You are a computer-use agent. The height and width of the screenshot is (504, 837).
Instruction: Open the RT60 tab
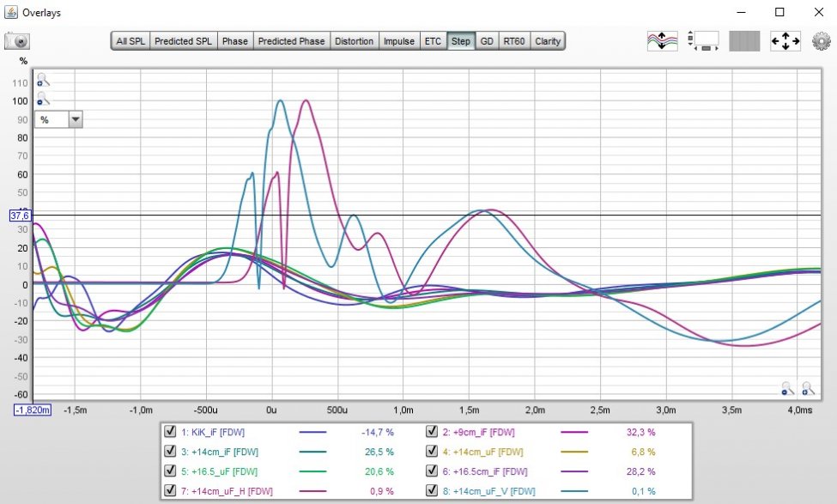coord(514,41)
